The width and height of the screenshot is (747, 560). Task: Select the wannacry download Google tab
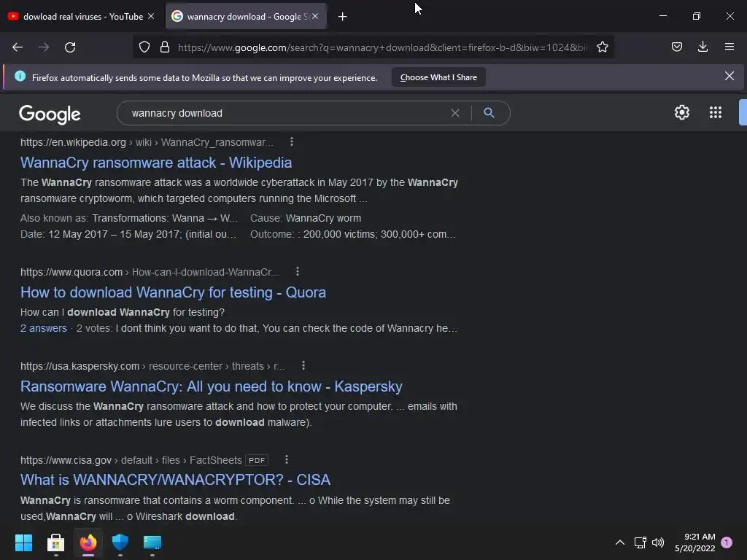pos(245,16)
